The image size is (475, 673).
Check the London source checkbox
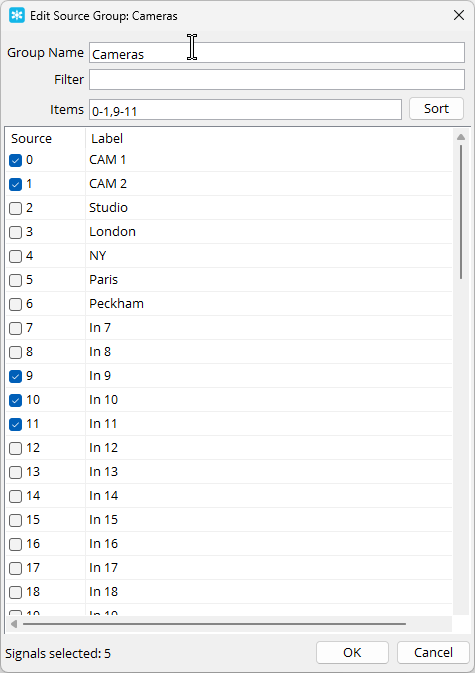[x=15, y=233]
